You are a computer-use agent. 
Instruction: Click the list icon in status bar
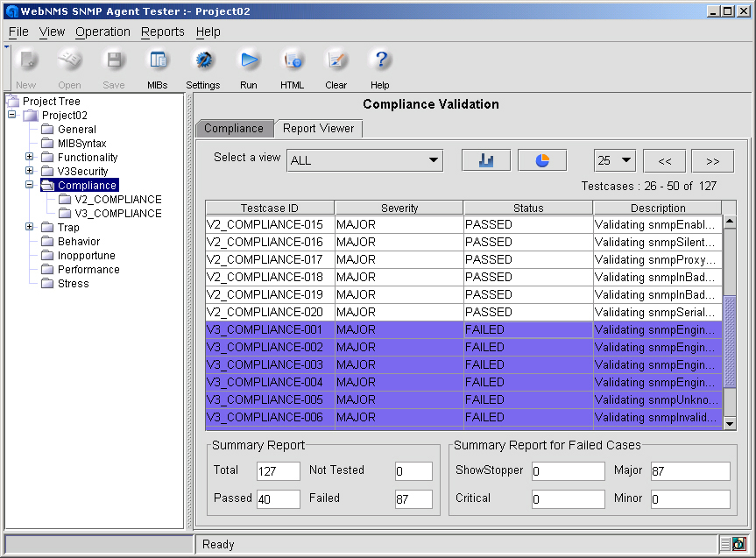click(725, 544)
